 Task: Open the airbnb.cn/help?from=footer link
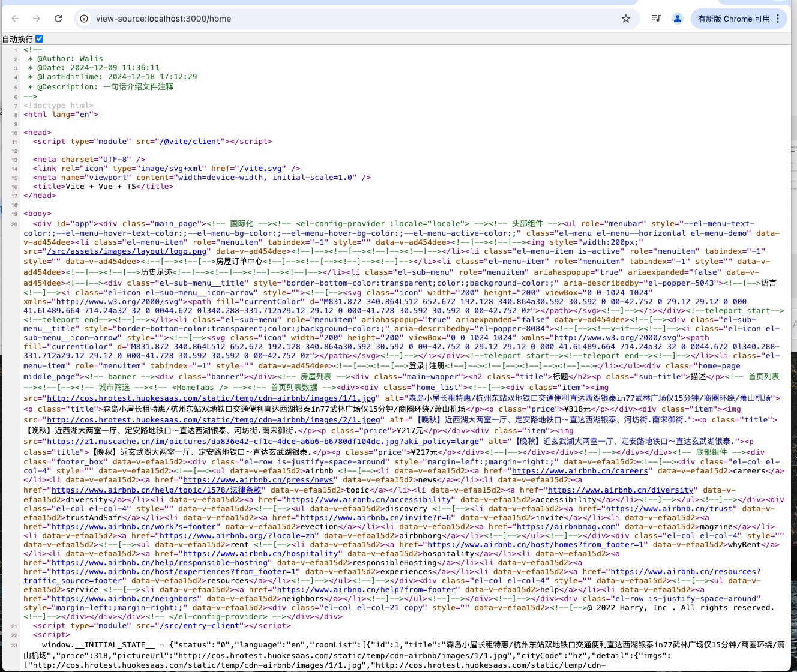point(366,590)
